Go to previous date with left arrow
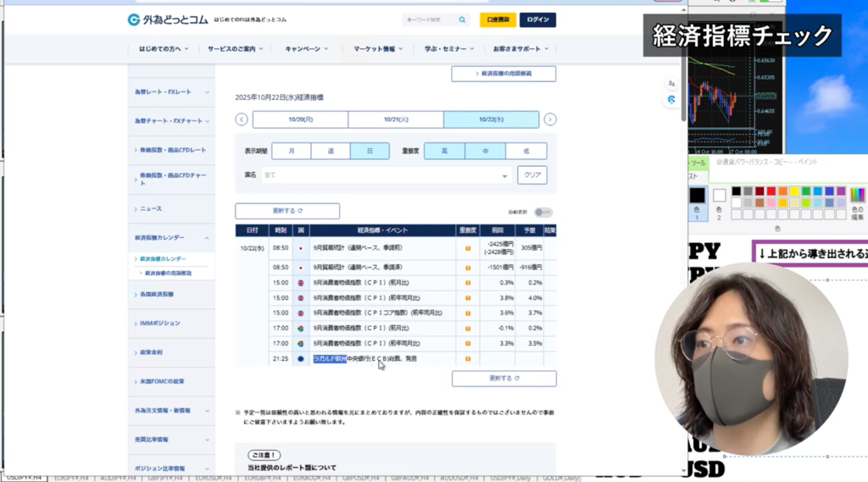Image resolution: width=868 pixels, height=482 pixels. point(242,119)
